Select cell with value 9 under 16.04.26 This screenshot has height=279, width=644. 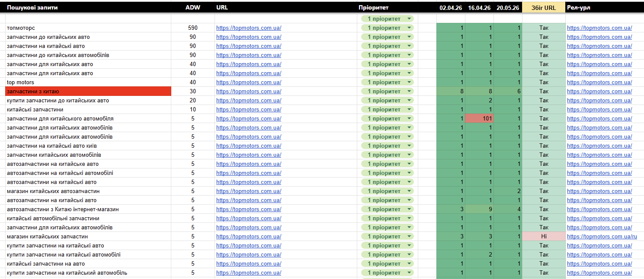pos(480,209)
